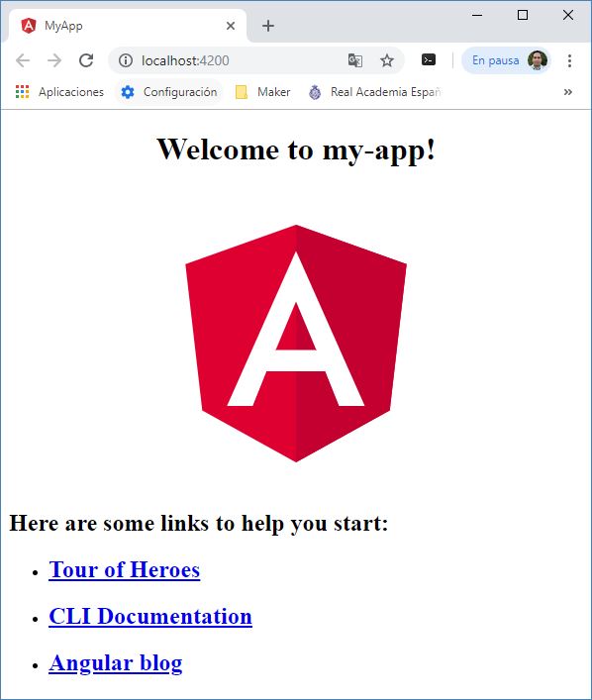The height and width of the screenshot is (700, 592).
Task: Bookmark this page with the star
Action: coord(387,60)
